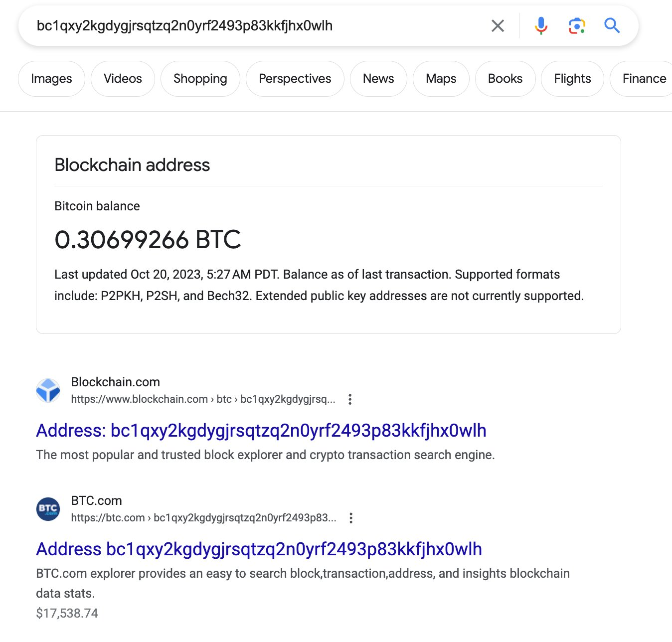Clear the search query with the X icon
The image size is (672, 642).
pos(497,25)
